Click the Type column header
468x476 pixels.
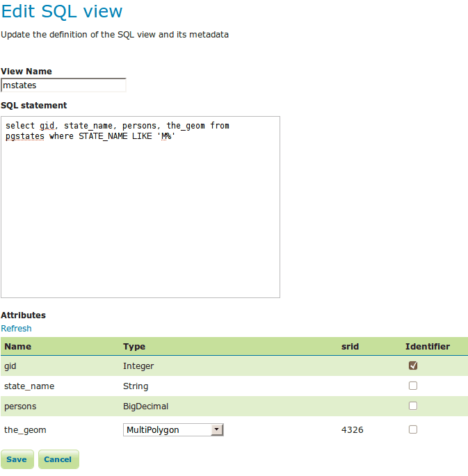coord(134,346)
